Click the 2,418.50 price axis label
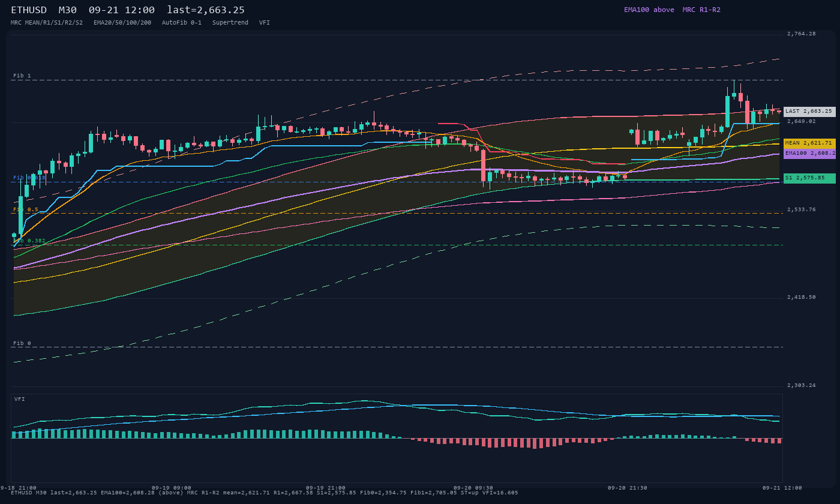Viewport: 840px width, 504px height. coord(802,298)
